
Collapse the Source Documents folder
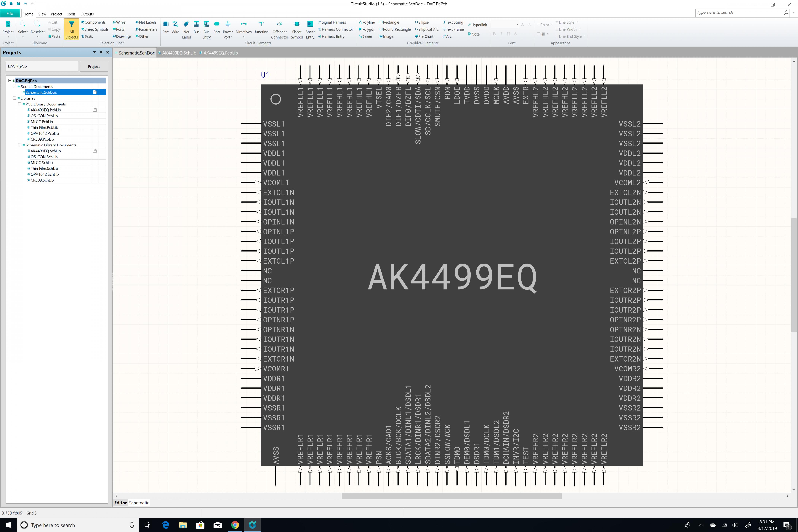tap(15, 86)
